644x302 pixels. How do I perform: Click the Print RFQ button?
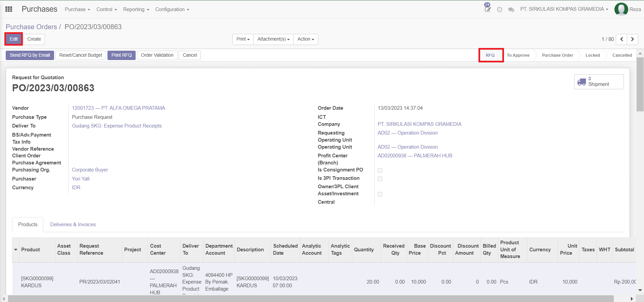click(122, 55)
